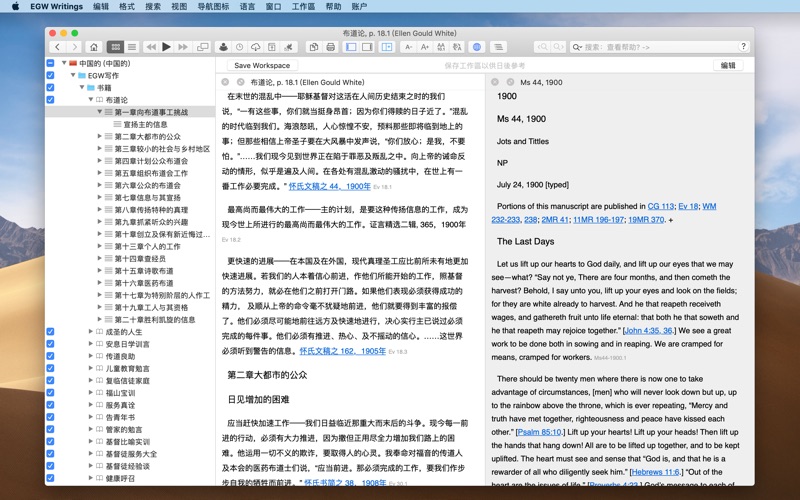Collapse the EGW写作 folder
This screenshot has width=800, height=500.
coord(73,76)
